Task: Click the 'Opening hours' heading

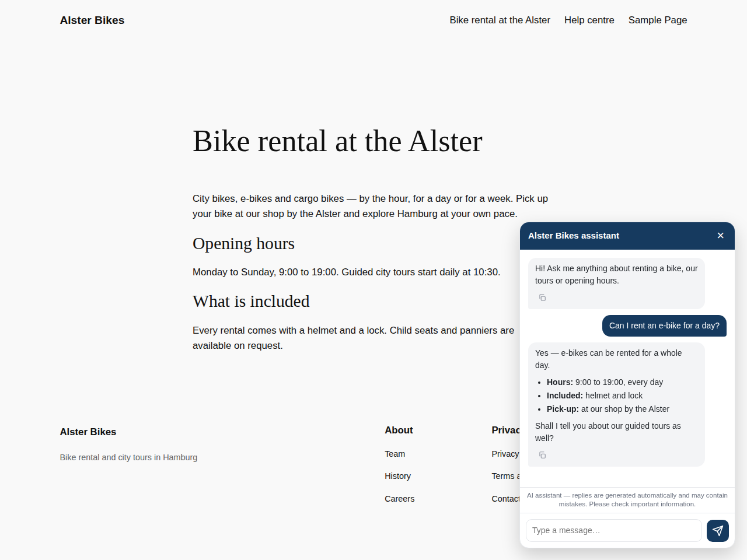Action: [x=244, y=243]
